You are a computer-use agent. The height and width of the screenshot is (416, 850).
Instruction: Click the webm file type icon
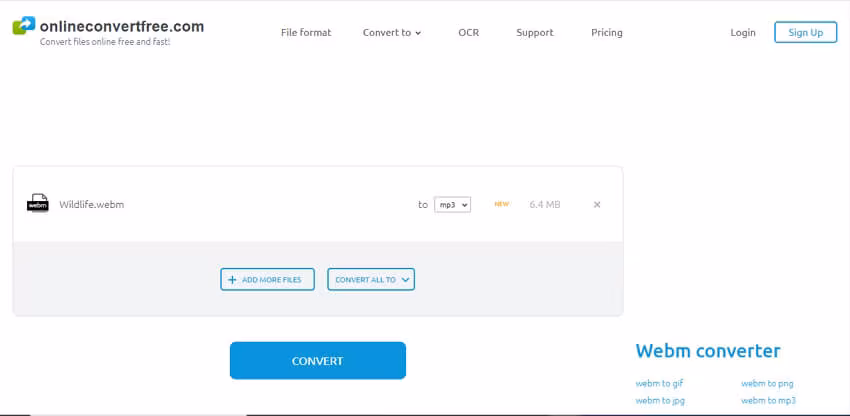tap(37, 204)
